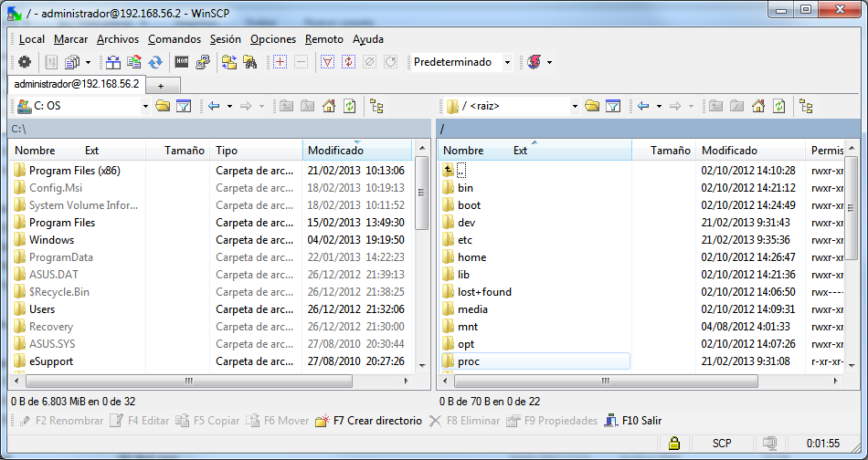Open session in PuTTY icon

[203, 62]
